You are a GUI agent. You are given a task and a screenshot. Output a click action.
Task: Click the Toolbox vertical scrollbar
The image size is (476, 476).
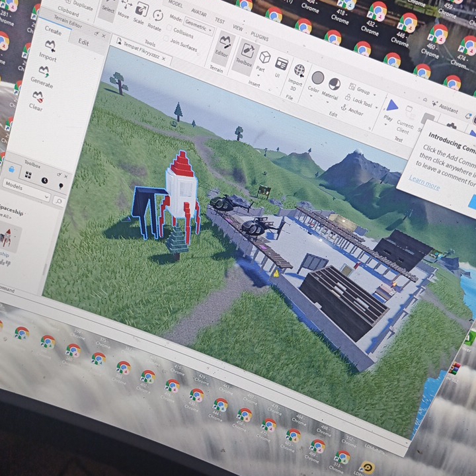pos(45,270)
